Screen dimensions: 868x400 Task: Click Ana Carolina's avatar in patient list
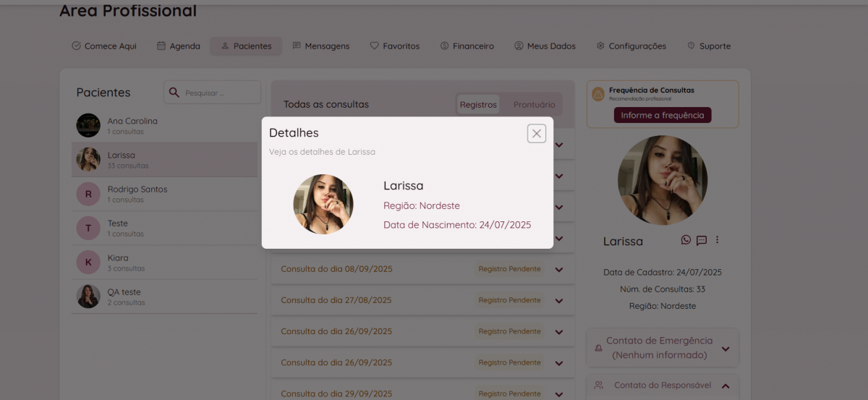[x=88, y=125]
